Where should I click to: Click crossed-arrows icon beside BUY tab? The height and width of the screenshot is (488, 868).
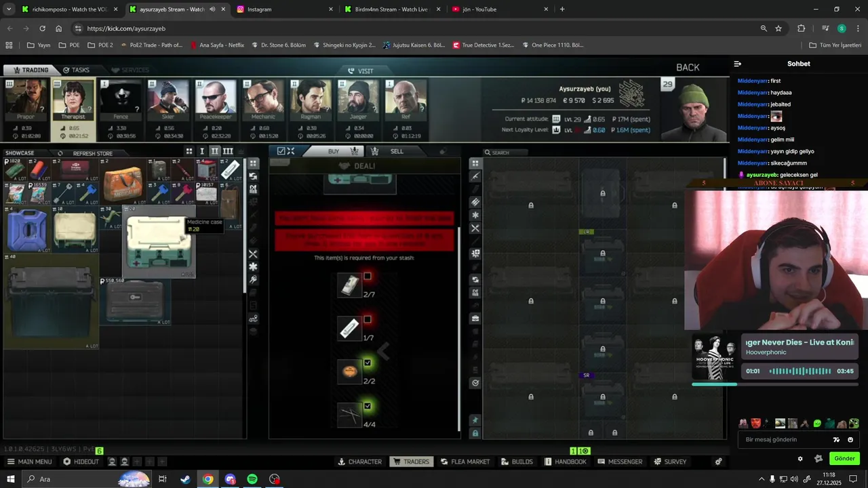tap(291, 151)
